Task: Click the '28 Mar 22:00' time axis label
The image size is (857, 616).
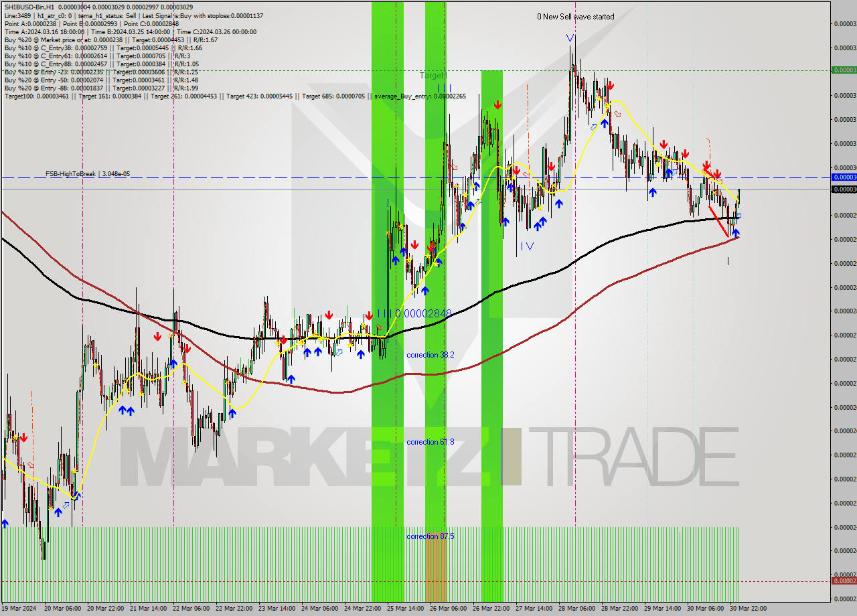Action: pyautogui.click(x=619, y=609)
